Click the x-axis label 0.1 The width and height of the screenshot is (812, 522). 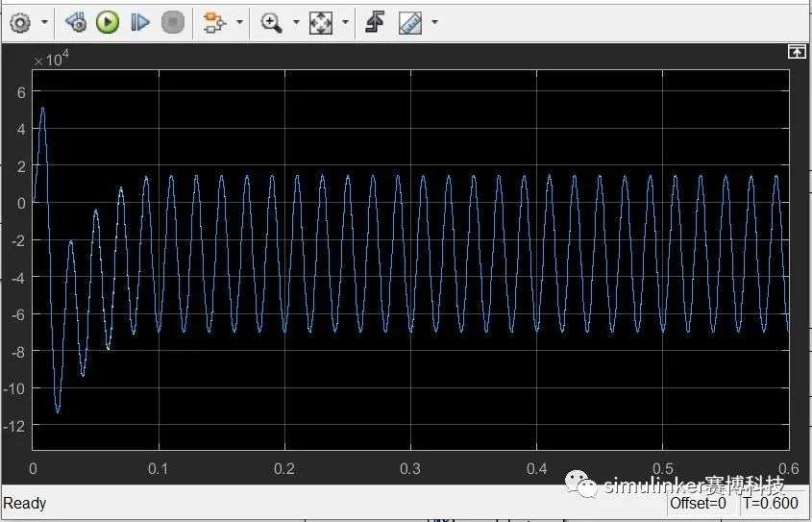point(159,469)
